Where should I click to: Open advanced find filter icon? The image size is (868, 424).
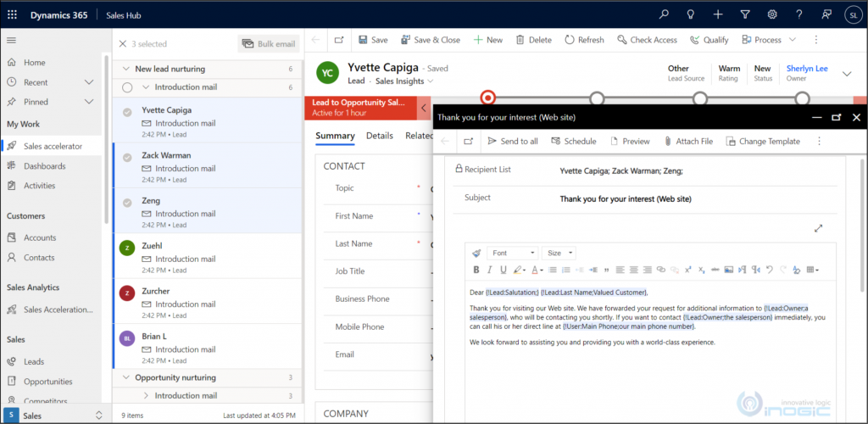coord(745,15)
